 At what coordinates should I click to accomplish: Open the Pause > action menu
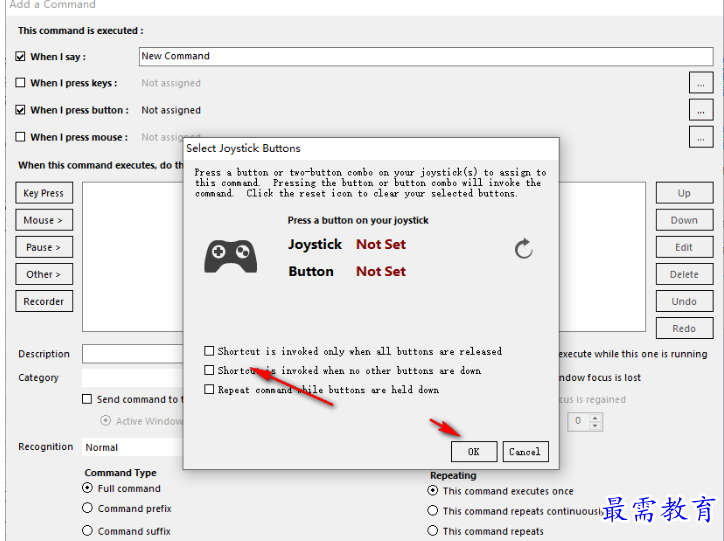coord(44,247)
